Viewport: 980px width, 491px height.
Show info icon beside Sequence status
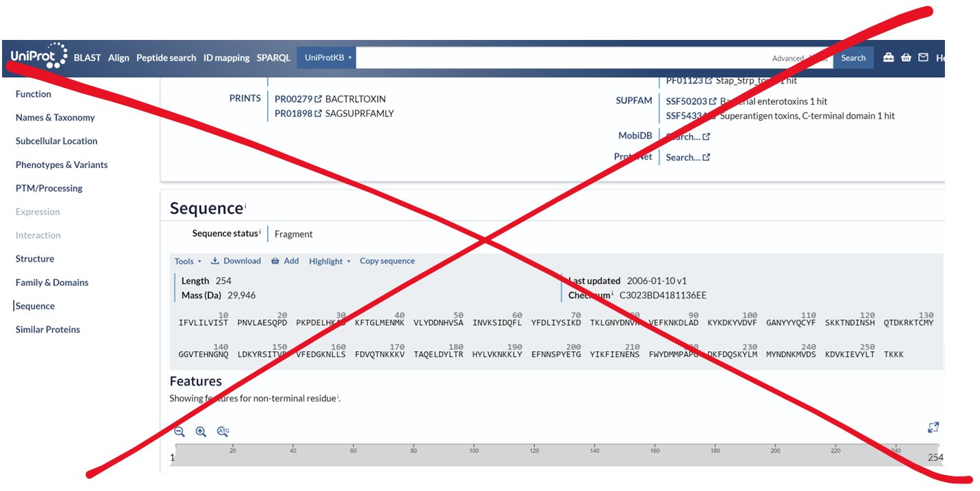[x=260, y=232]
